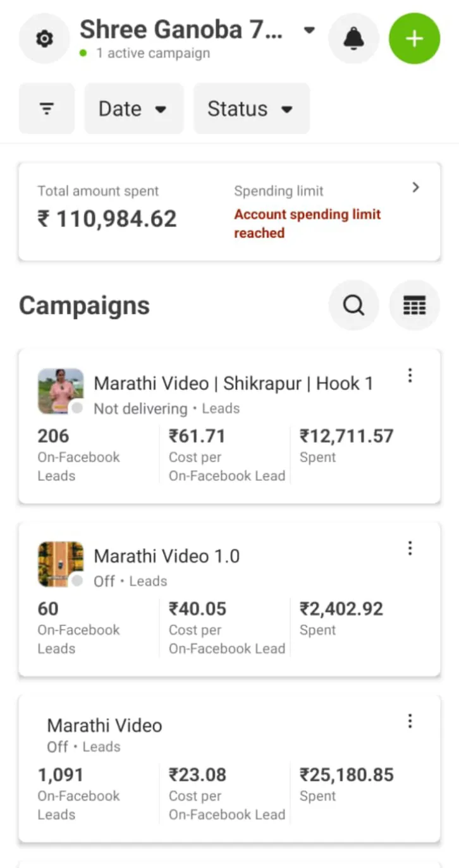Tap the green create campaign plus button
The image size is (459, 868).
414,39
